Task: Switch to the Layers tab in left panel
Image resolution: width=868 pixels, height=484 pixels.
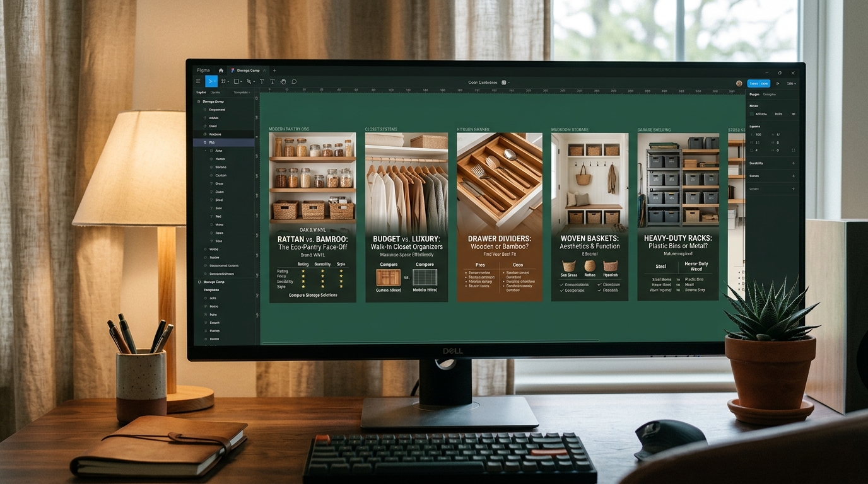Action: [201, 92]
